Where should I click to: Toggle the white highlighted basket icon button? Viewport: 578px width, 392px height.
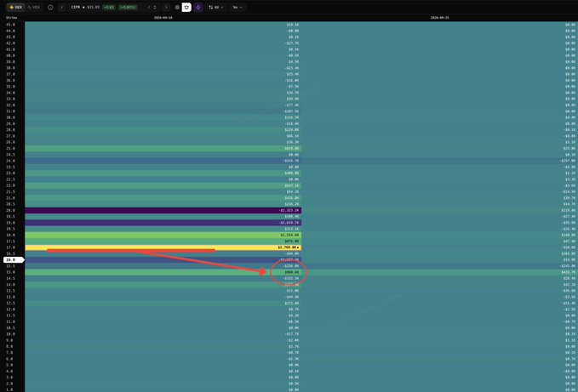[186, 8]
